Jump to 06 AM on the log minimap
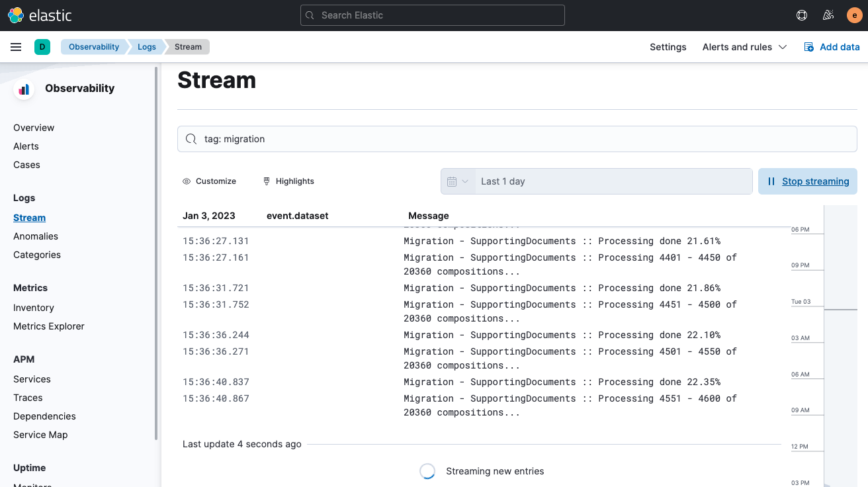This screenshot has height=487, width=868. coord(801,375)
